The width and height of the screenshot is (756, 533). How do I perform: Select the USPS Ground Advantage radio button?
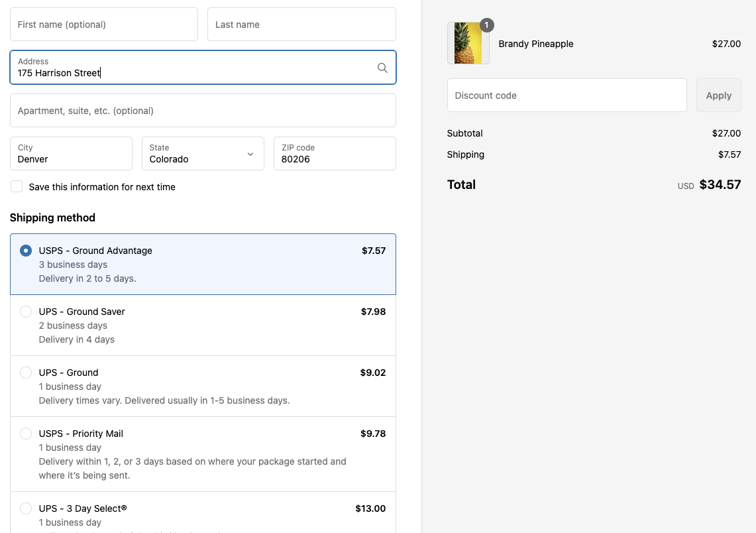click(25, 250)
